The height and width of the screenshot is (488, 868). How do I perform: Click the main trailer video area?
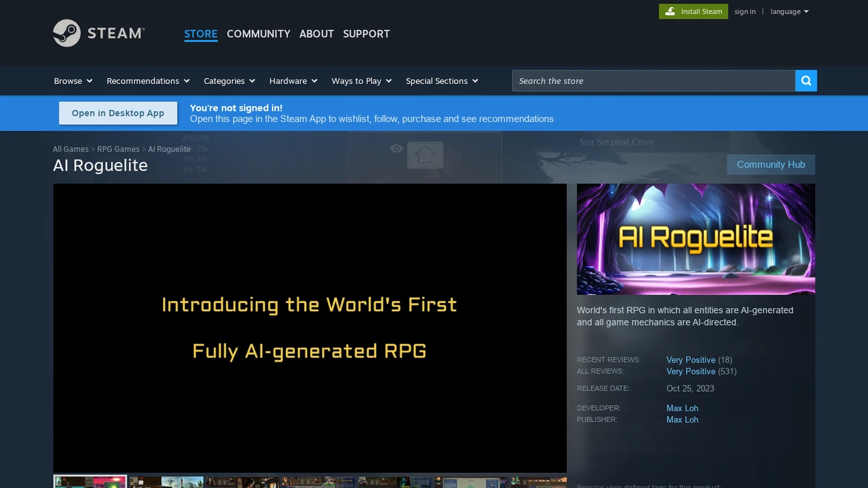click(x=310, y=328)
